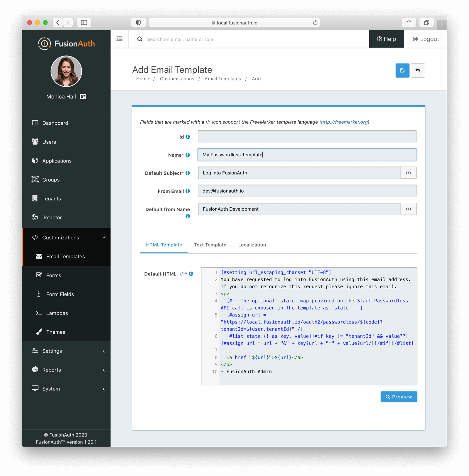The image size is (469, 476).
Task: Click info icon beside From Email
Action: [x=188, y=191]
